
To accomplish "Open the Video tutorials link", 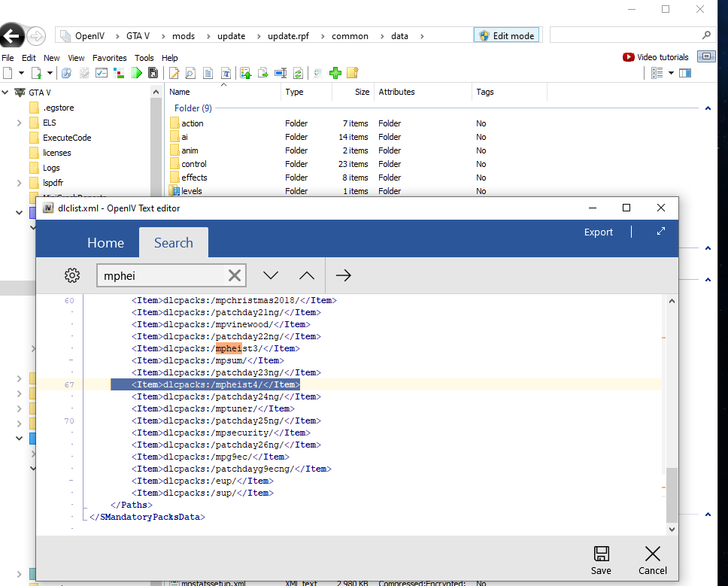I will pyautogui.click(x=655, y=57).
